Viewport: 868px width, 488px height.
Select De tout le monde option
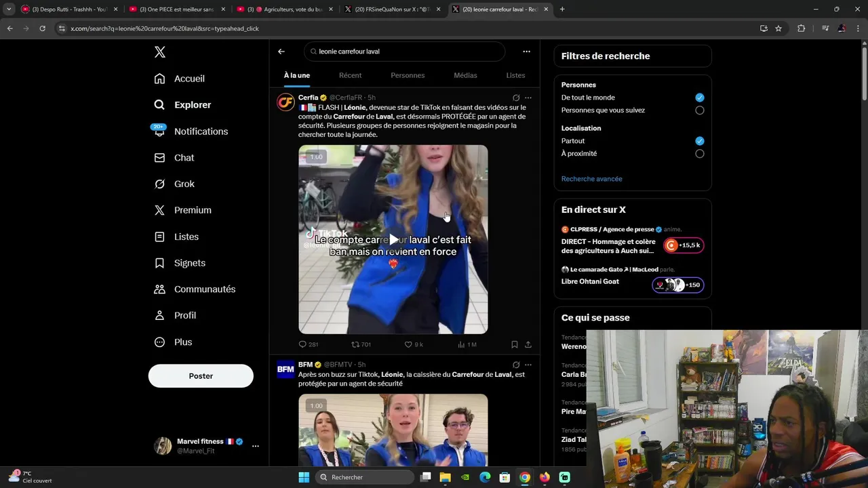coord(700,98)
